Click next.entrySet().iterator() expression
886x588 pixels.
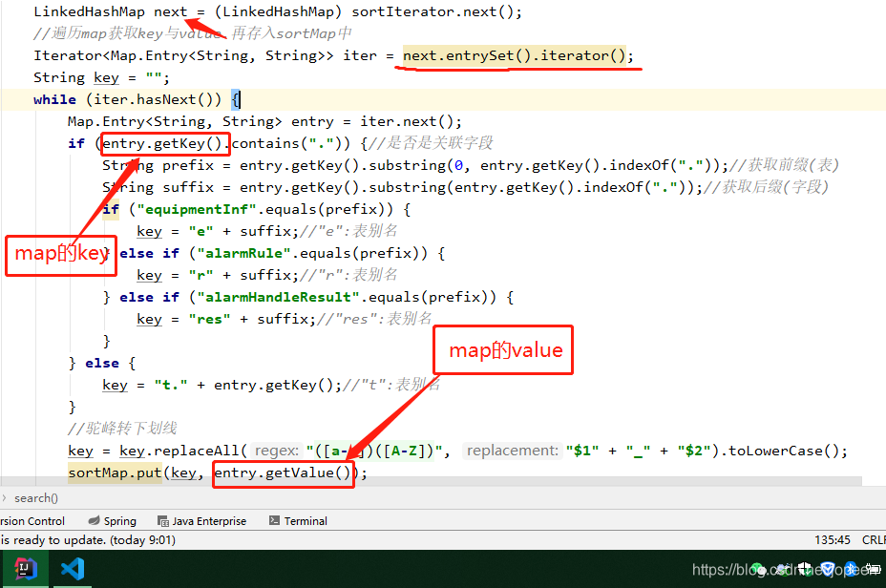click(515, 56)
